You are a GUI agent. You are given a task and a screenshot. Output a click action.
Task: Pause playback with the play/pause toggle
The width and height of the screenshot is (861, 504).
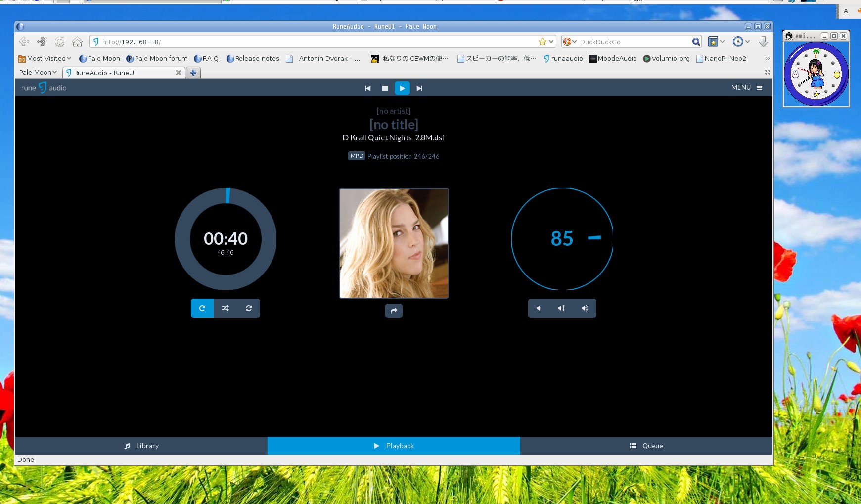click(402, 88)
